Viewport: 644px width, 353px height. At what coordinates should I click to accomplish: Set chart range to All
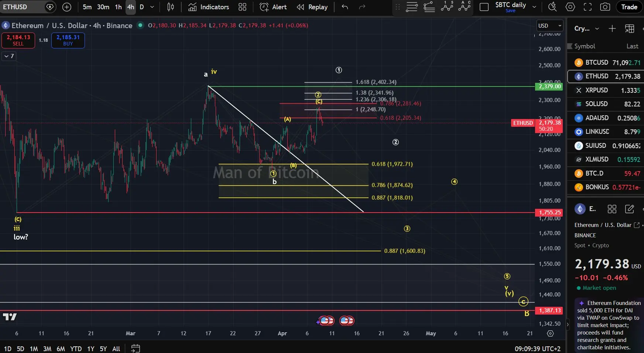point(116,349)
